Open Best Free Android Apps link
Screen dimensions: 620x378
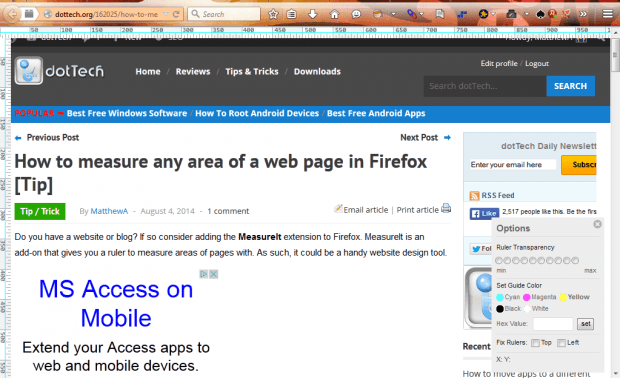point(376,113)
